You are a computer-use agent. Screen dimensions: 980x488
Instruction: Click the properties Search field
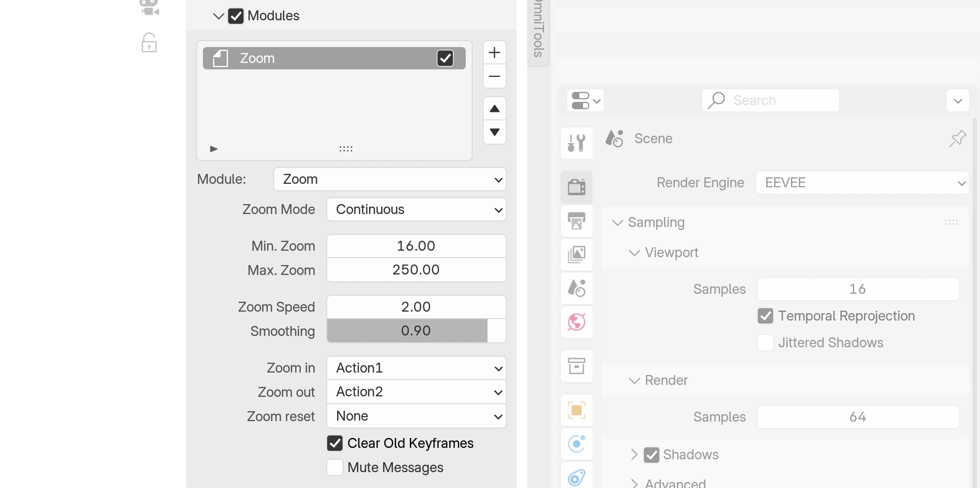pyautogui.click(x=770, y=101)
